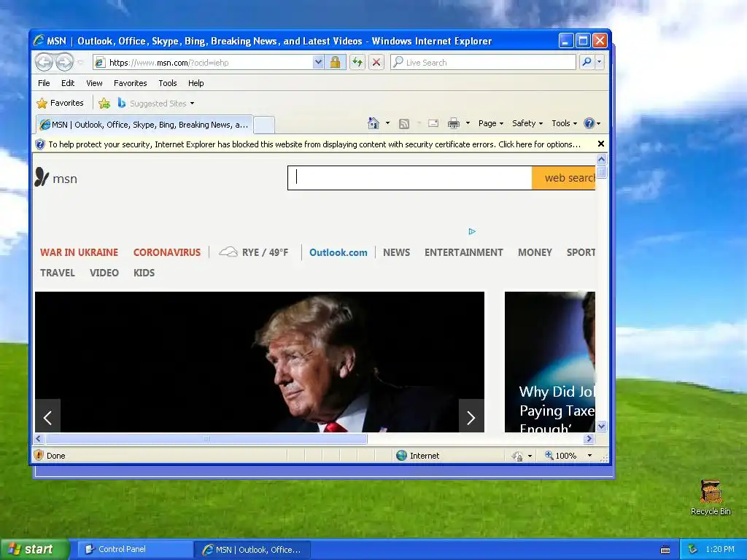Click the Favorites star button
The width and height of the screenshot is (747, 560).
click(60, 103)
